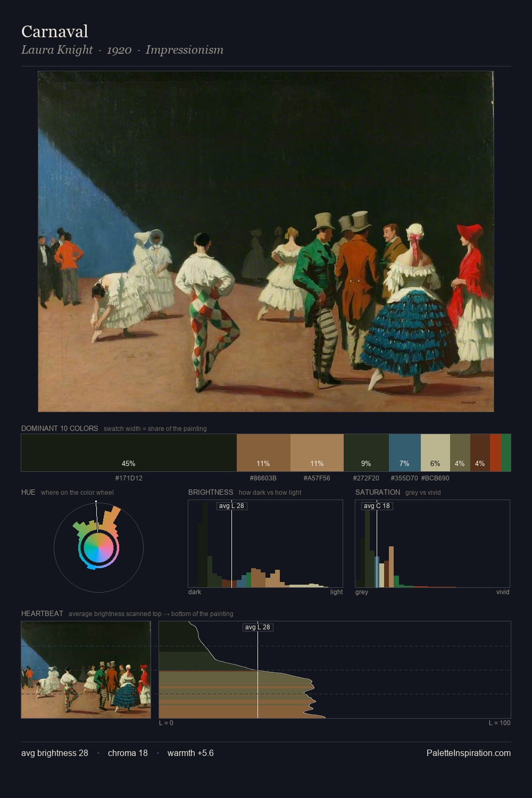The width and height of the screenshot is (532, 798).
Task: Click the 45% swatch colored #171D12
Action: pyautogui.click(x=129, y=453)
